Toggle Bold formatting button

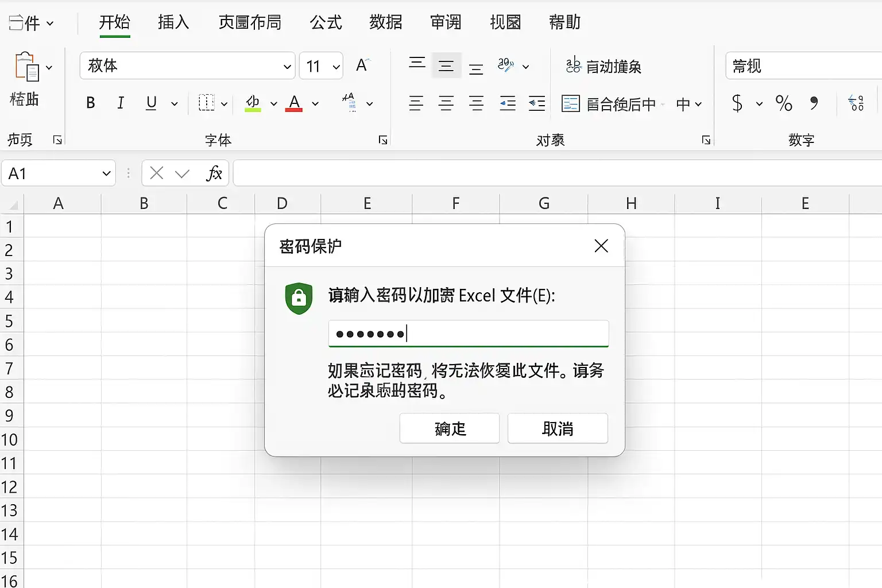[90, 103]
